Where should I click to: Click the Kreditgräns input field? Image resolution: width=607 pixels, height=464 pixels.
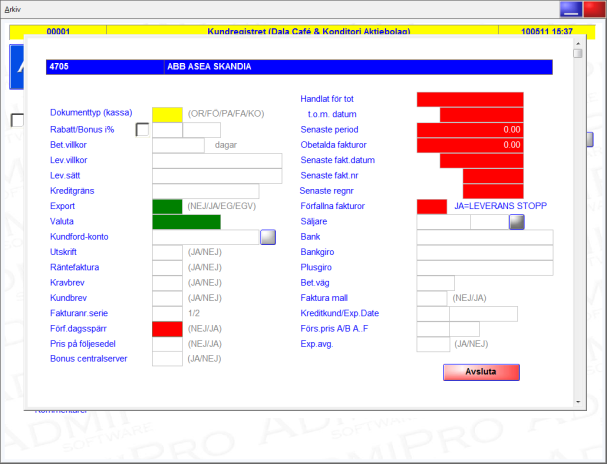click(206, 191)
